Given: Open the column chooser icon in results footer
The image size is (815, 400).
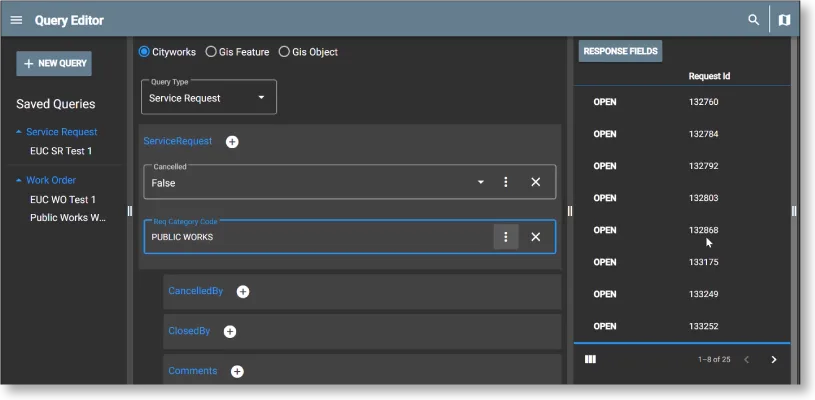Looking at the screenshot, I should pyautogui.click(x=590, y=359).
